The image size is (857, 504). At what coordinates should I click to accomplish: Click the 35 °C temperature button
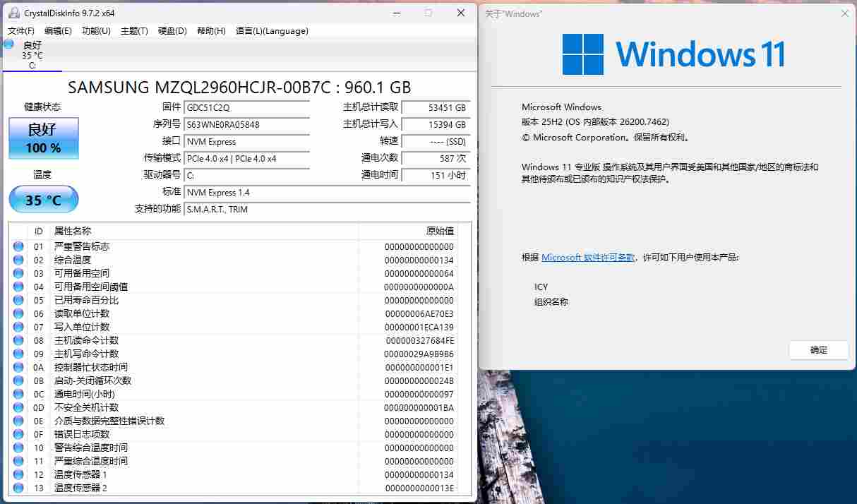[44, 200]
